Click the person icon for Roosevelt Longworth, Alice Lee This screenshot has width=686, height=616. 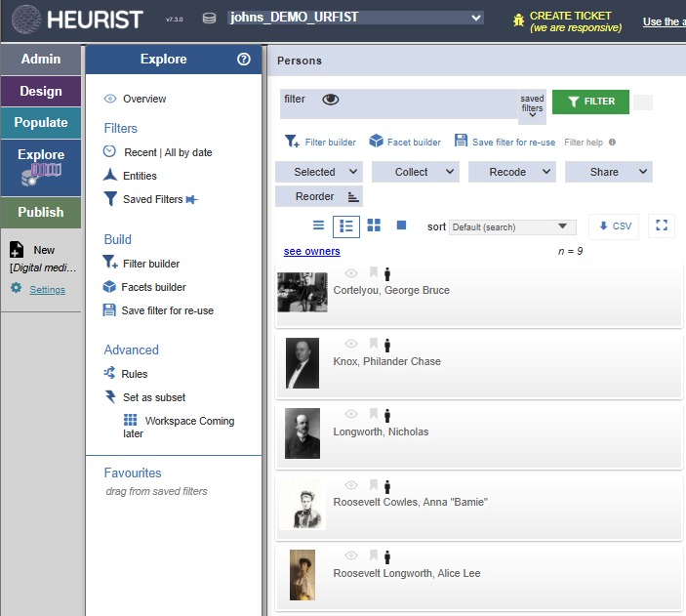tap(387, 556)
